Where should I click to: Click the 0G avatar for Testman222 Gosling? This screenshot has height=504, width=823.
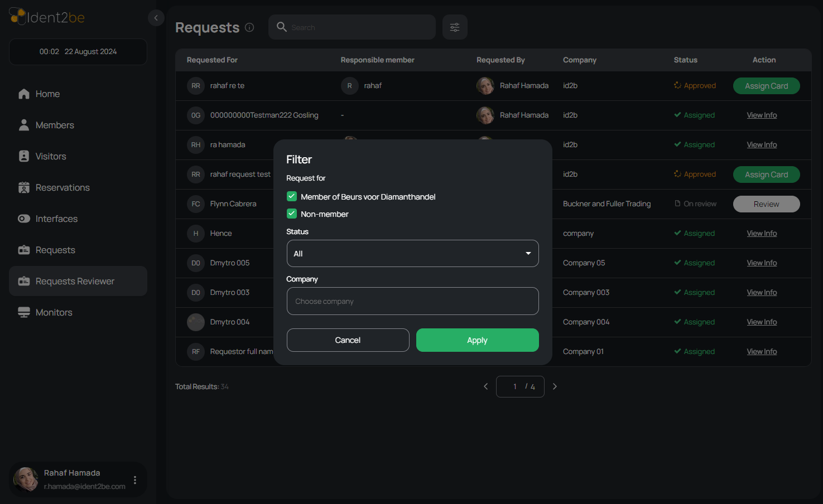196,115
